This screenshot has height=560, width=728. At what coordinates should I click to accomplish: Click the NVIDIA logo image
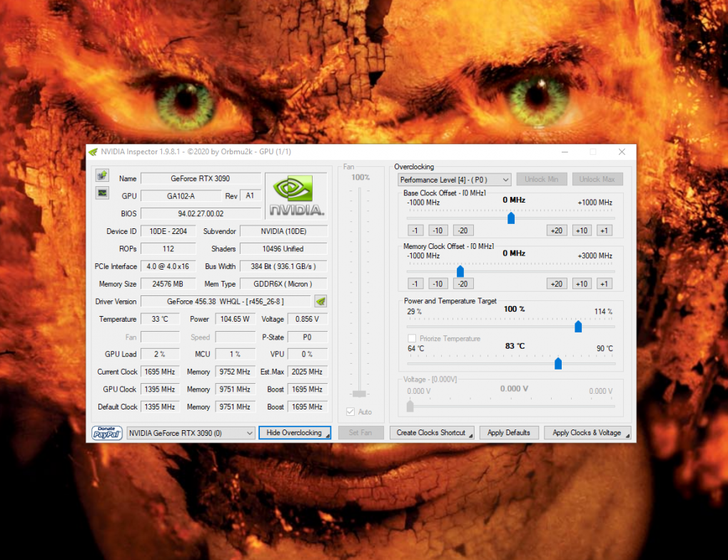point(296,195)
